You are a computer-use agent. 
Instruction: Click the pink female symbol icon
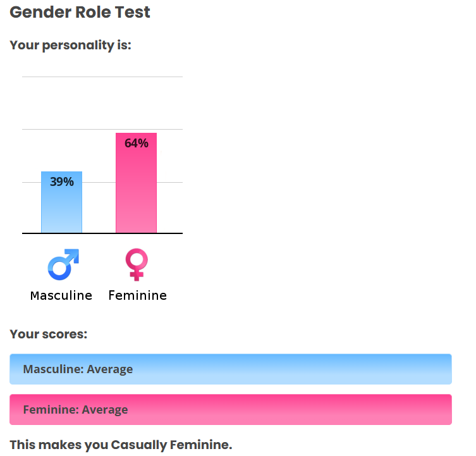[x=137, y=264]
